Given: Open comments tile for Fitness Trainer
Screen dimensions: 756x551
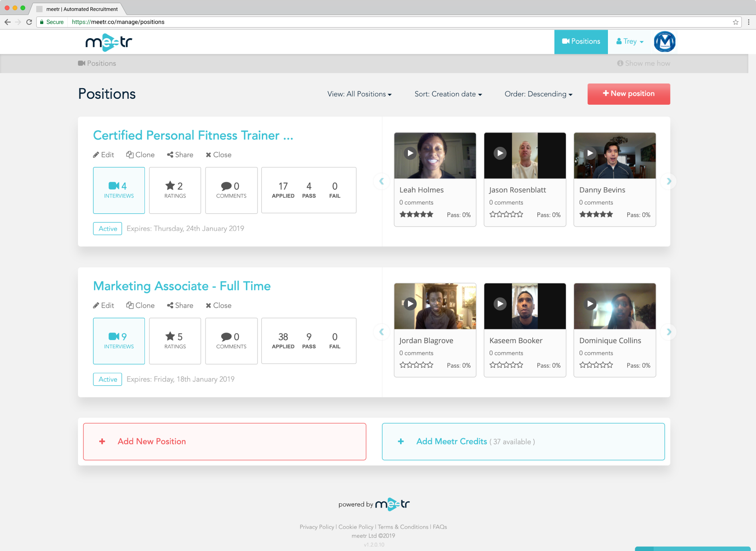Looking at the screenshot, I should pos(231,190).
